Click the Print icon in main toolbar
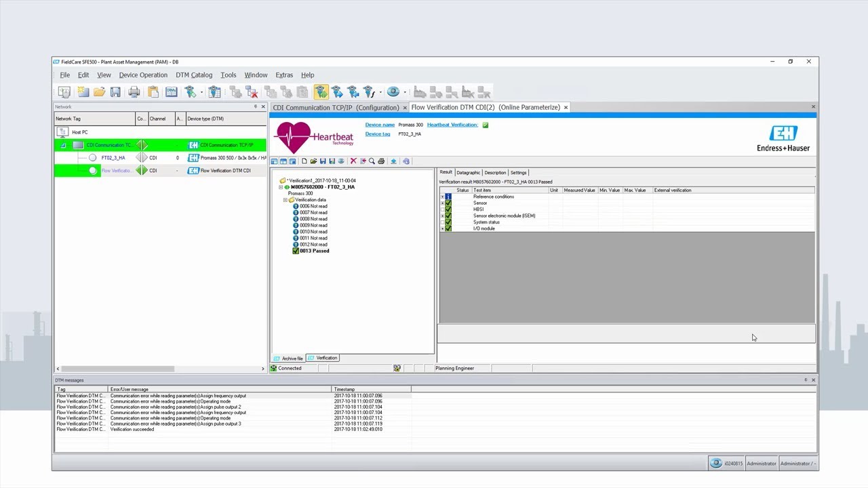Viewport: 868px width, 488px height. tap(134, 91)
